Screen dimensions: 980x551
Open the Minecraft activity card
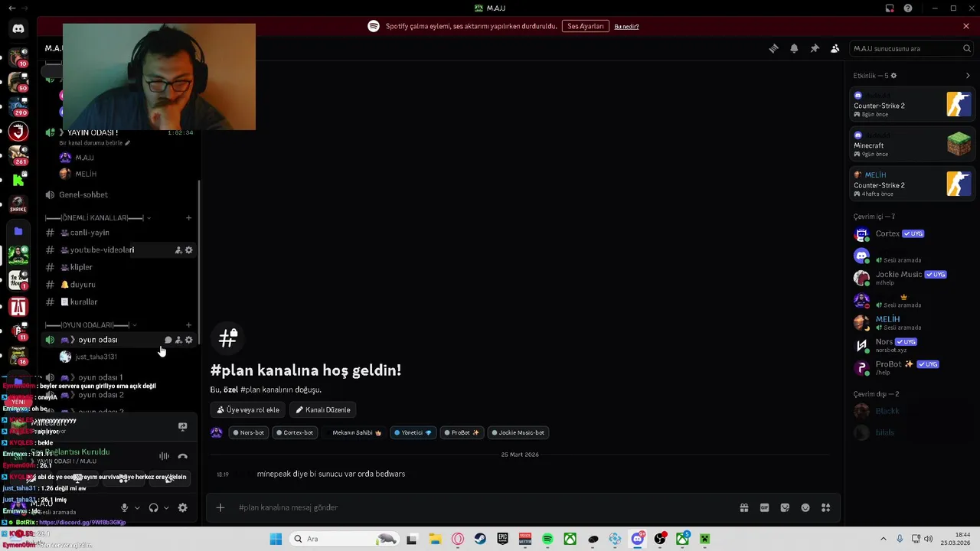(x=913, y=143)
